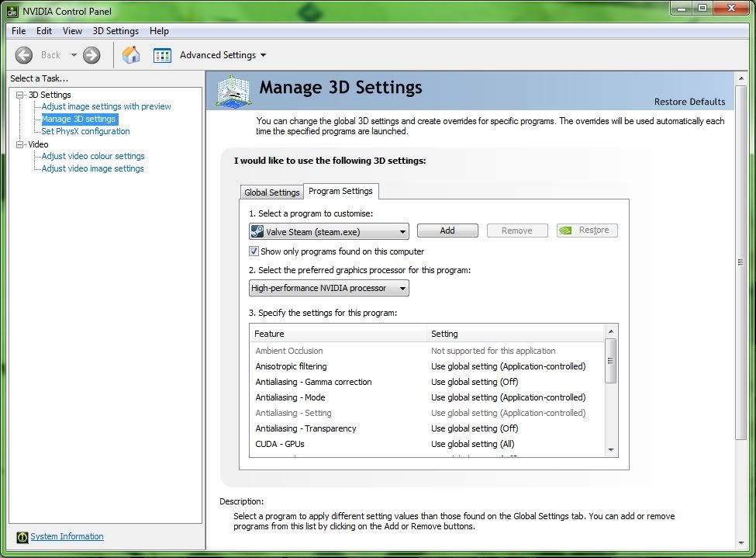This screenshot has height=558, width=756.
Task: Select 'Manage 3D settings' in task tree
Action: pyautogui.click(x=78, y=119)
